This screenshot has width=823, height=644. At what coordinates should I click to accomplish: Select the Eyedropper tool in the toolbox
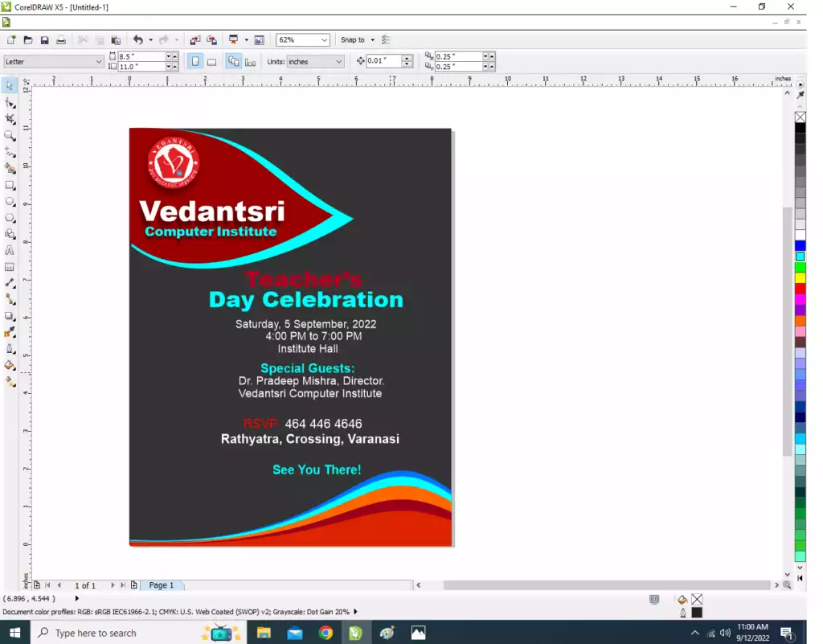(10, 333)
